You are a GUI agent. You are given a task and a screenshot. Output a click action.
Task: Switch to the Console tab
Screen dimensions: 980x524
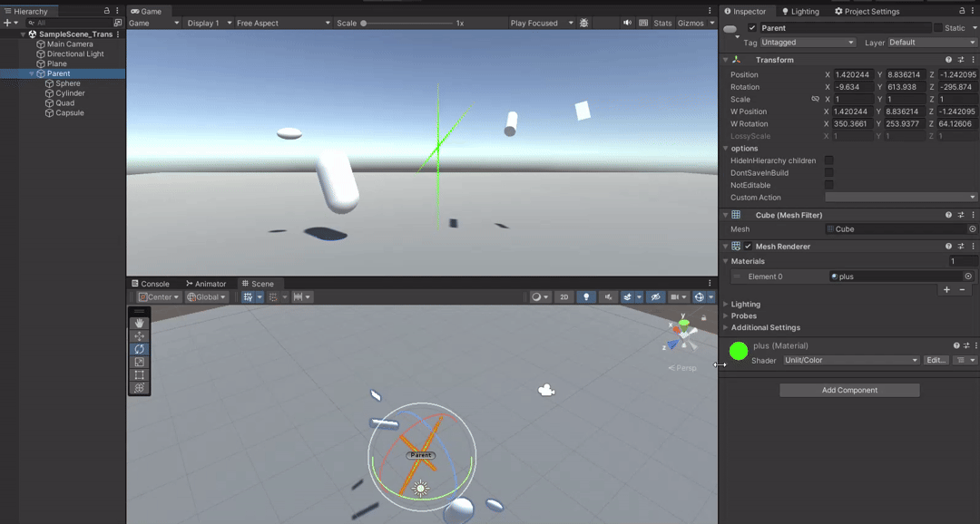click(151, 284)
